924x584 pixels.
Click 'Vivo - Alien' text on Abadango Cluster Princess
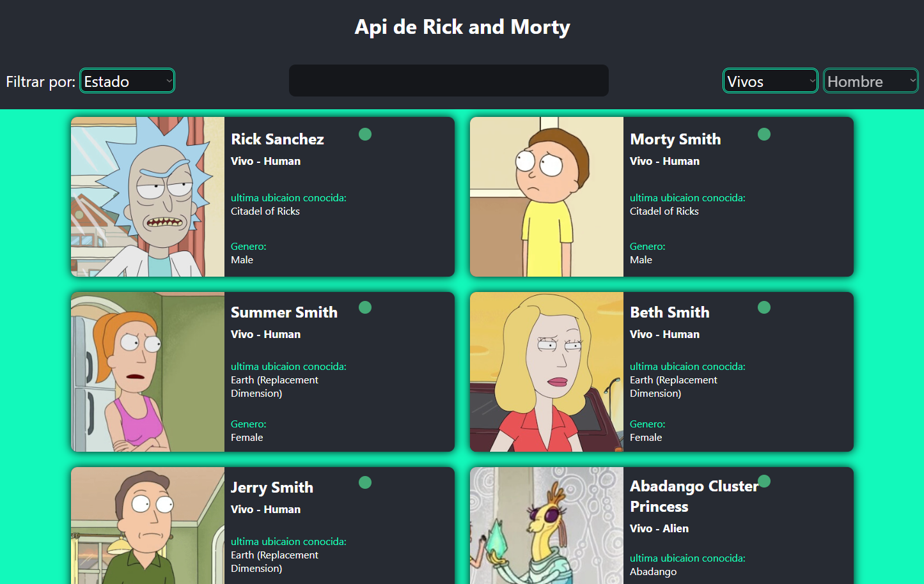(659, 528)
